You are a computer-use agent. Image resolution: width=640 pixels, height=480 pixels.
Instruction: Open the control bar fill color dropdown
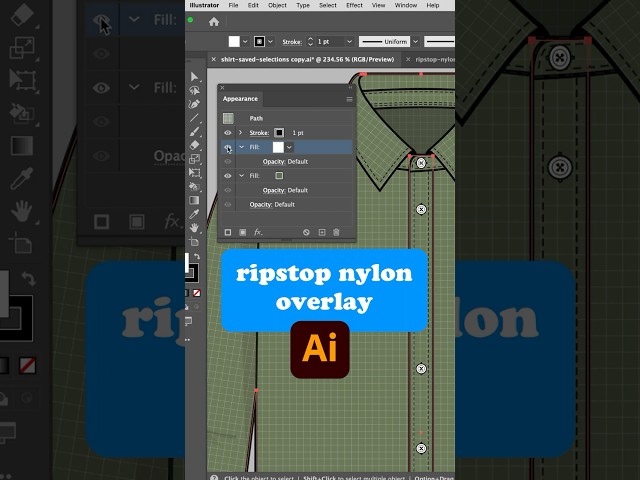[x=245, y=42]
